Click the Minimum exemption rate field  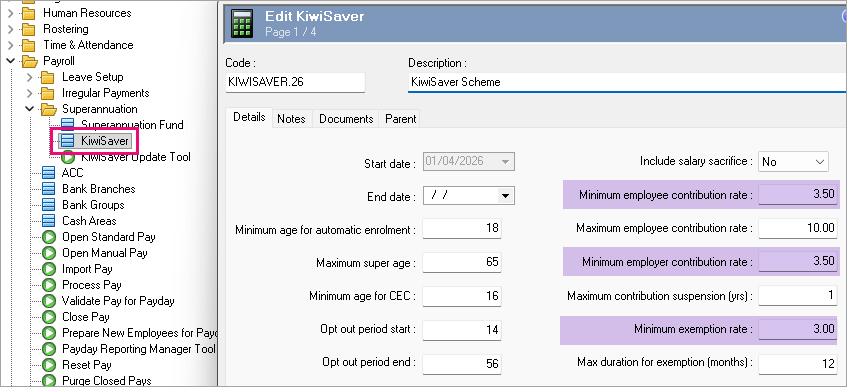tap(798, 330)
